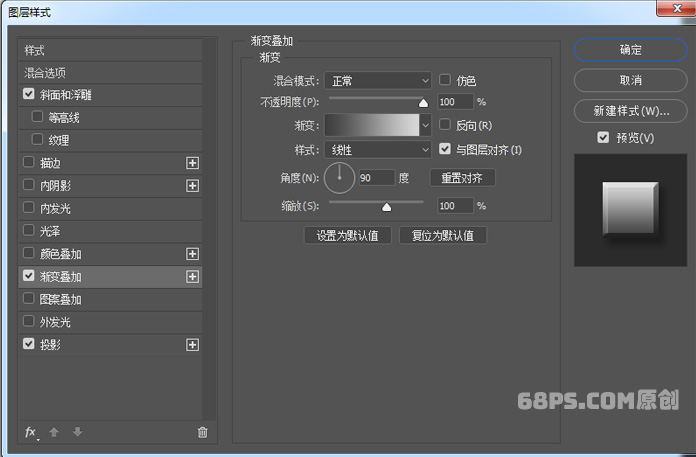Toggle the 预览(V) preview checkbox
696x457 pixels.
tap(603, 138)
